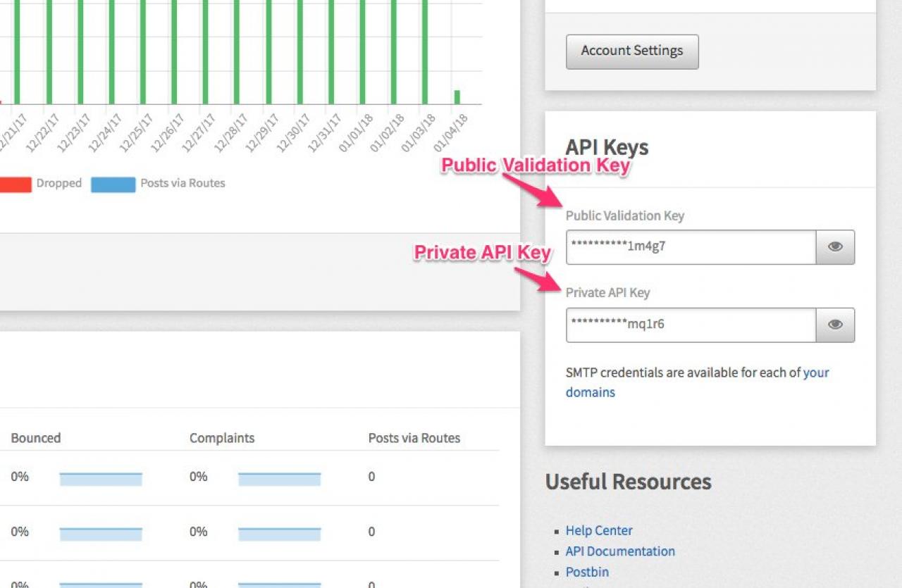Open the Postbin resource link
902x588 pixels.
click(x=587, y=572)
